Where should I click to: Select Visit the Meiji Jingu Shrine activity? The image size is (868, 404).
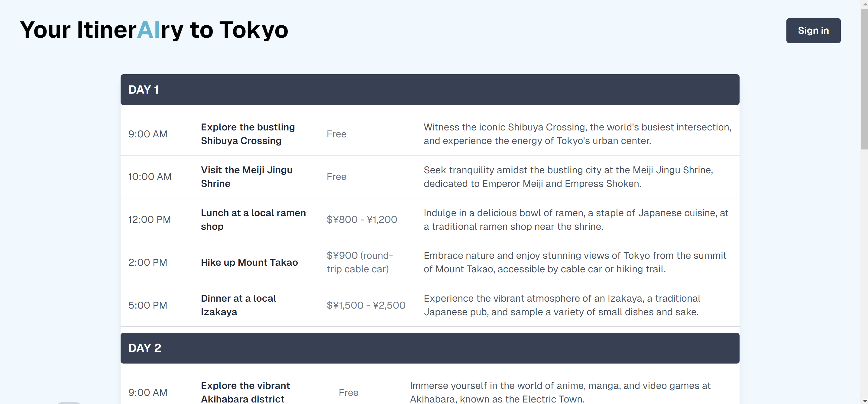click(x=246, y=177)
